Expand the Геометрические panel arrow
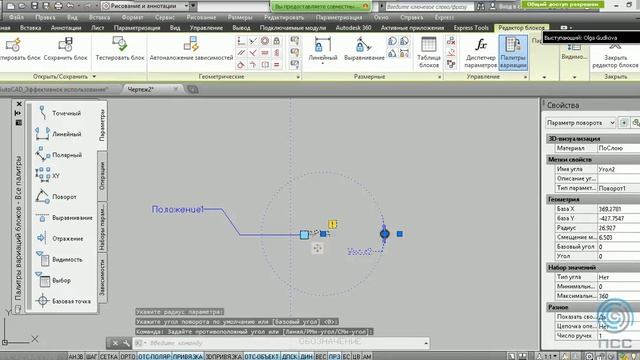This screenshot has width=640, height=360. pyautogui.click(x=298, y=77)
